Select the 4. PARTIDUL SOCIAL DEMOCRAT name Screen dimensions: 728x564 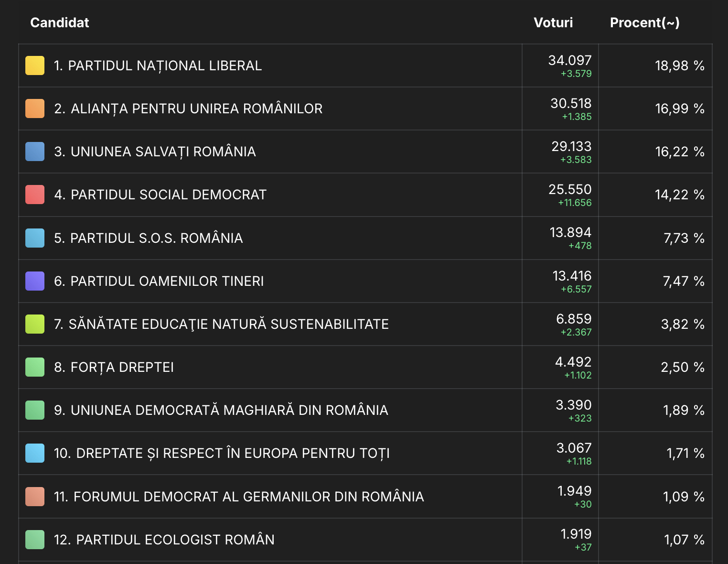click(x=160, y=195)
